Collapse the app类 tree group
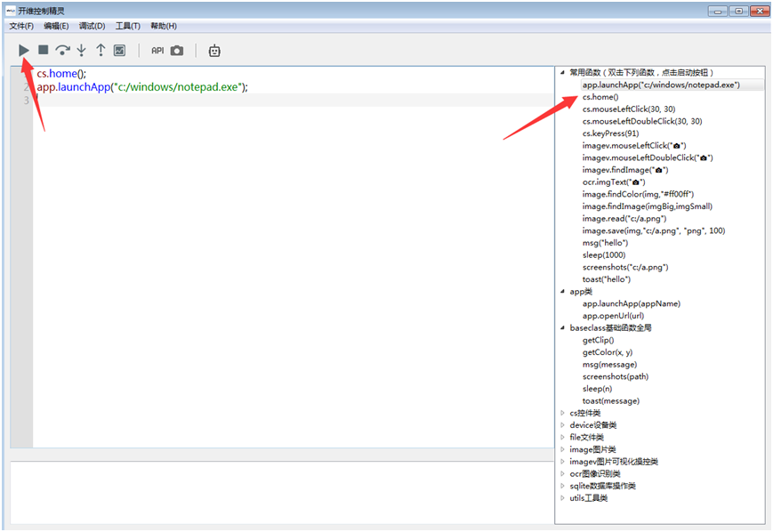 [x=562, y=292]
